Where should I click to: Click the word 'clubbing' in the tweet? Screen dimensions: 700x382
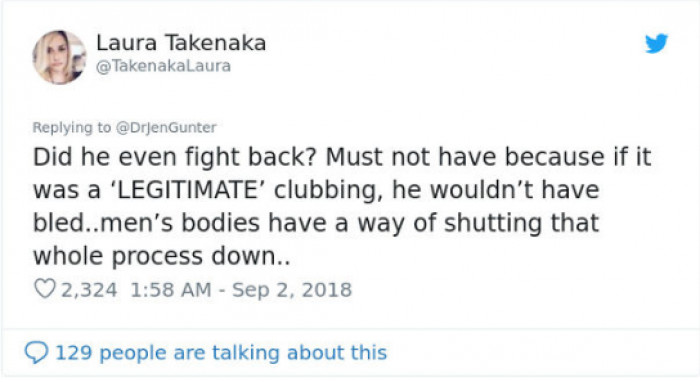coord(328,191)
